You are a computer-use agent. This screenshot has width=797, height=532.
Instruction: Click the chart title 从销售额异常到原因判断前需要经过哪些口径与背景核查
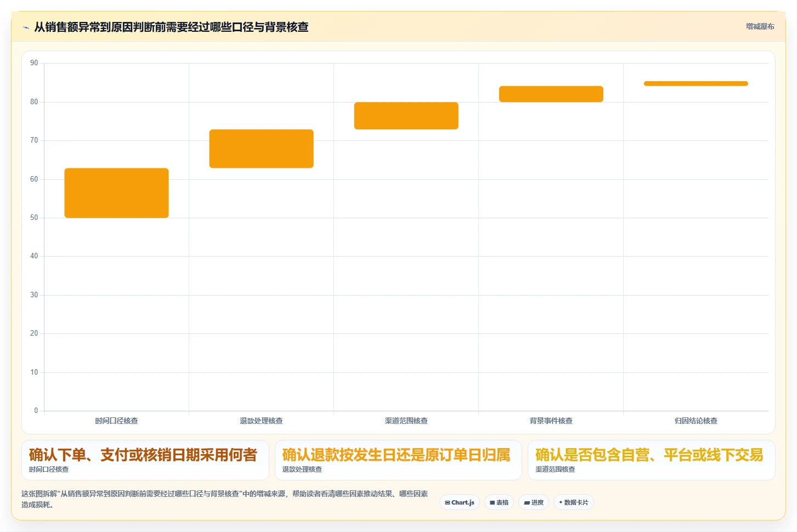[171, 27]
